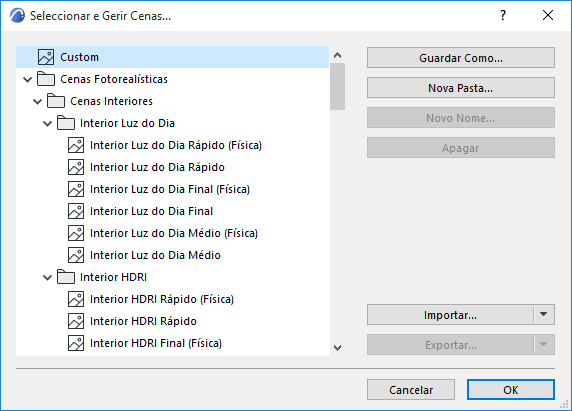Click the Cenas Fotorealísticas folder icon

(x=46, y=79)
